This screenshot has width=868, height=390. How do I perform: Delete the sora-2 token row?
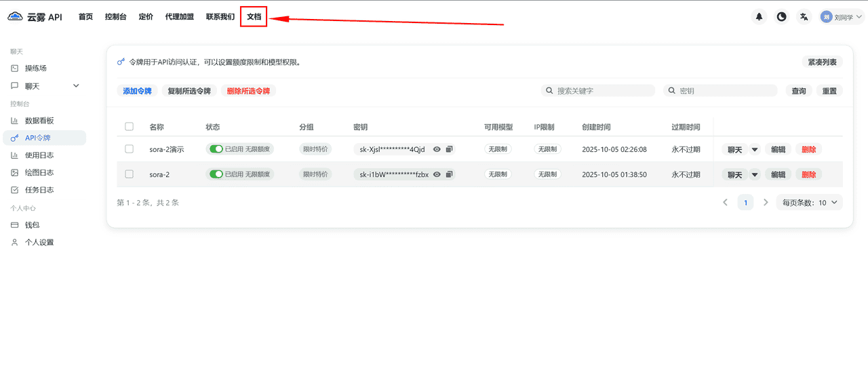(x=808, y=174)
